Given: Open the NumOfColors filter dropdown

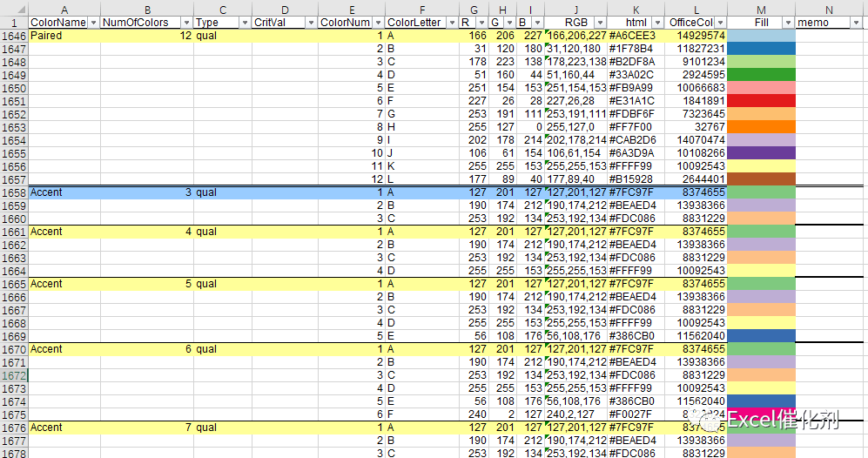Looking at the screenshot, I should (186, 23).
